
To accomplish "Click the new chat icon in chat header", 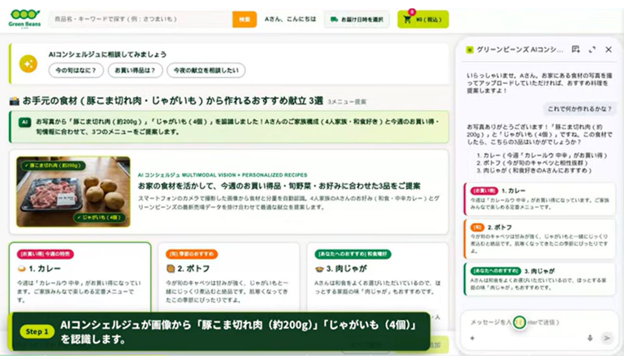I will click(x=576, y=49).
